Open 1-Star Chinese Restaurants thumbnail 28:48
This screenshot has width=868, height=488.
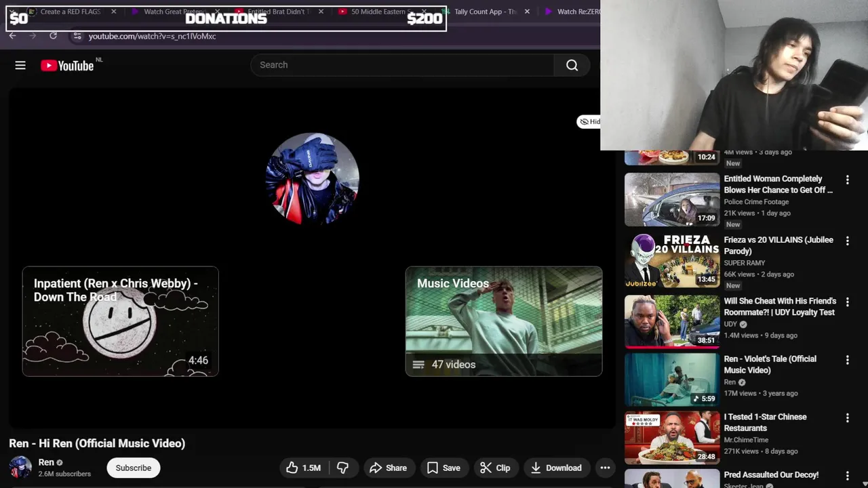(x=672, y=438)
